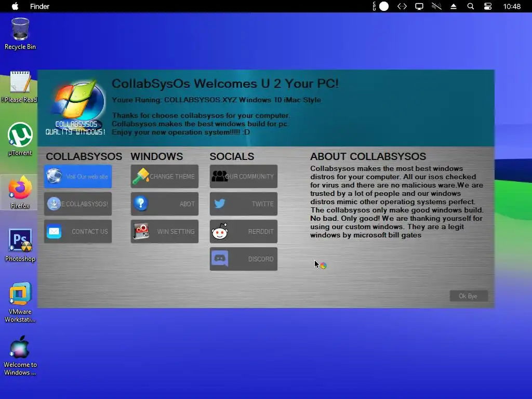Open the Photoshop desktop icon
The height and width of the screenshot is (399, 532).
[x=20, y=245]
